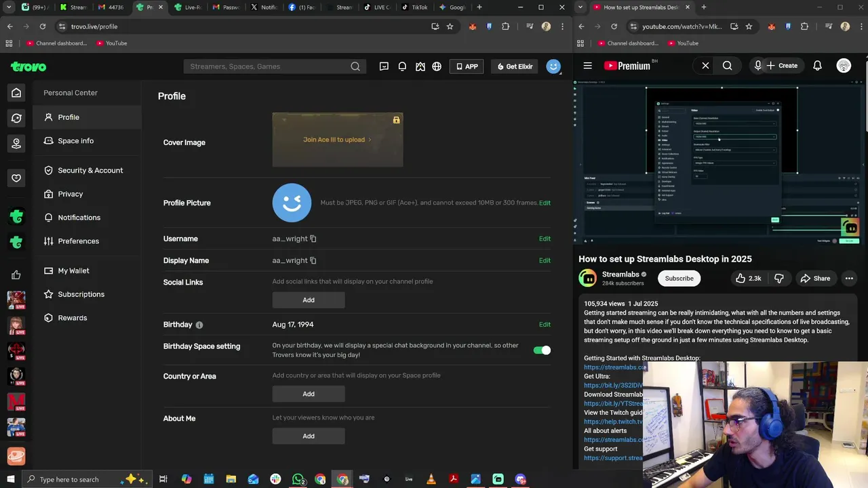
Task: Edit the Display Name
Action: click(x=545, y=260)
